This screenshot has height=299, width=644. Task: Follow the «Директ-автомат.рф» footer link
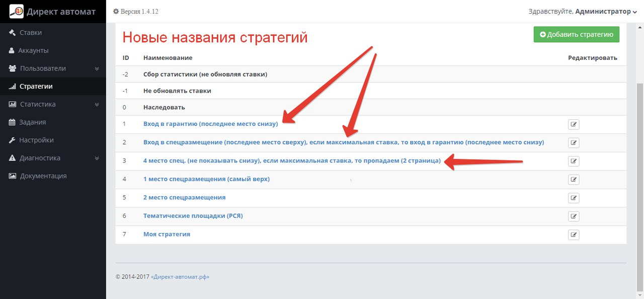click(180, 277)
